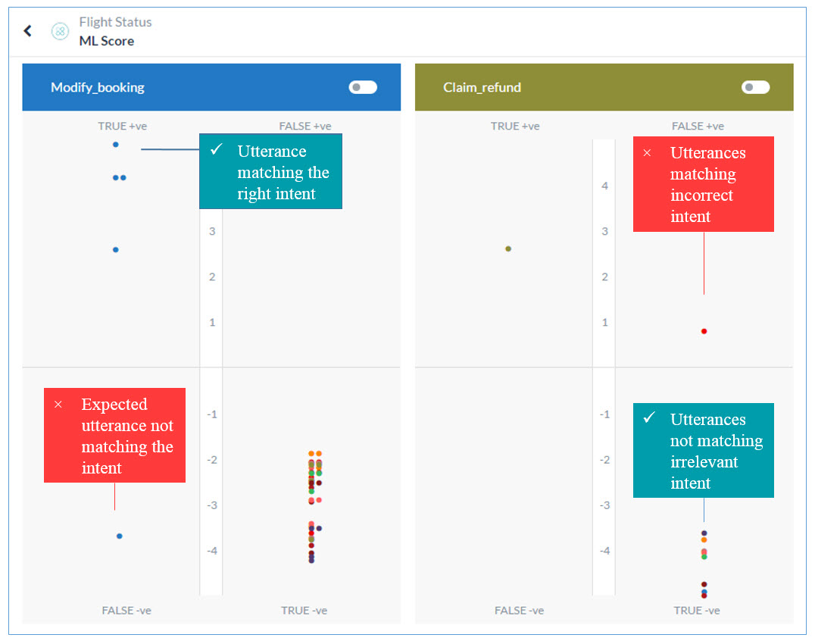Click the blue false negative dot

pyautogui.click(x=120, y=536)
